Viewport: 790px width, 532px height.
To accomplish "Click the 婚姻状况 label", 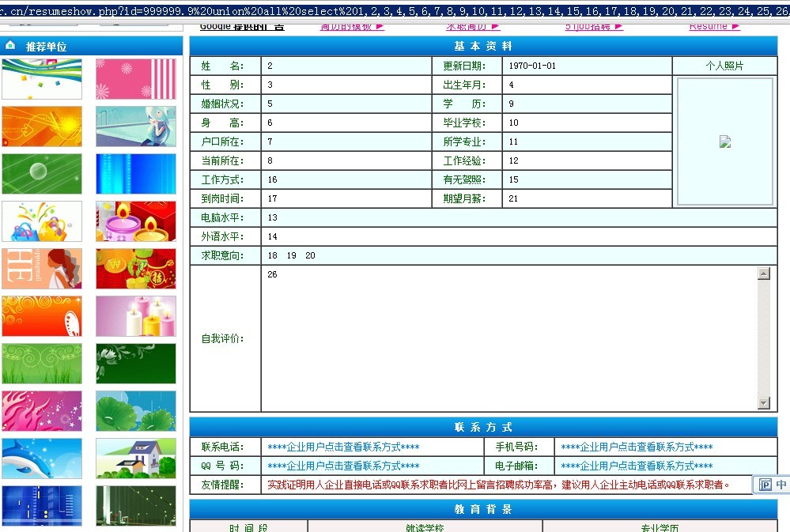I will tap(222, 104).
